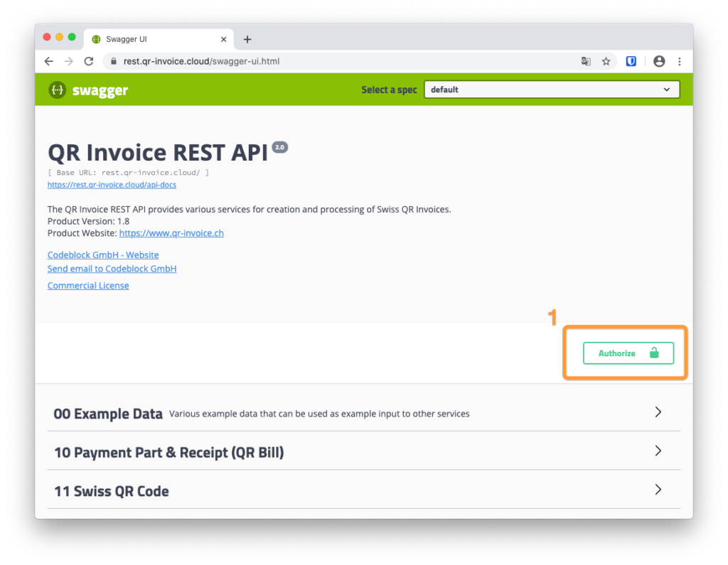This screenshot has height=565, width=728.
Task: Open the "Codeblock GmbH - Website" link
Action: pos(102,254)
